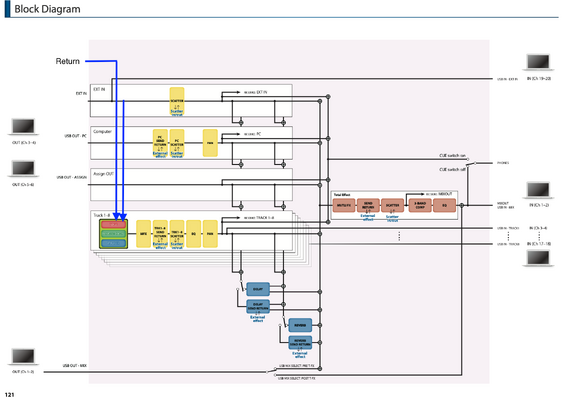Image resolution: width=575 pixels, height=400 pixels.
Task: Click switch symbol left of REVERB block
Action: [x=282, y=322]
